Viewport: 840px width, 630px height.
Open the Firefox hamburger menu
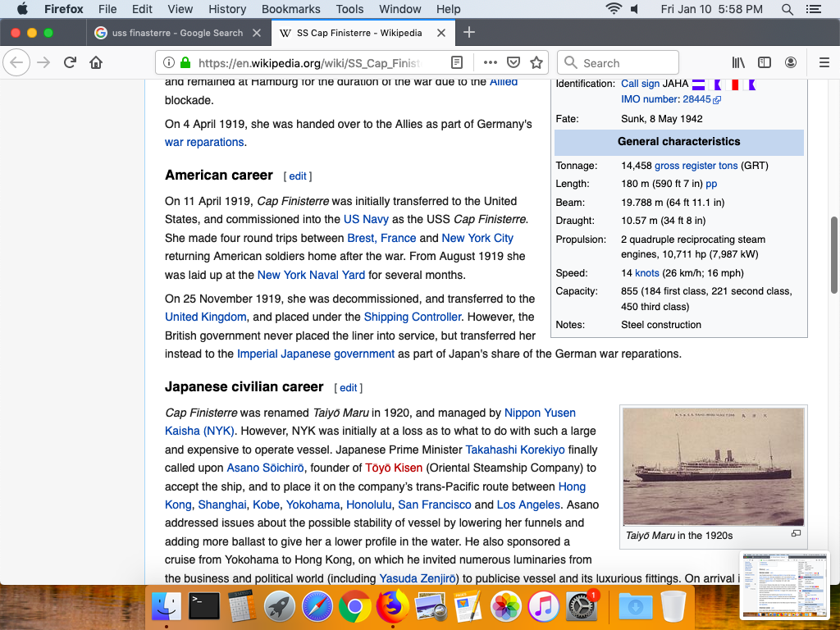(824, 63)
